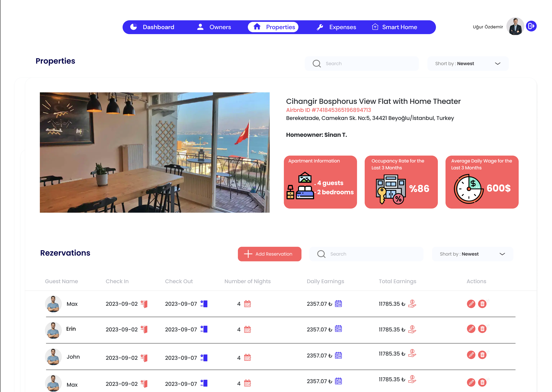
Task: Click the check-in door icon in John's row
Action: [144, 358]
